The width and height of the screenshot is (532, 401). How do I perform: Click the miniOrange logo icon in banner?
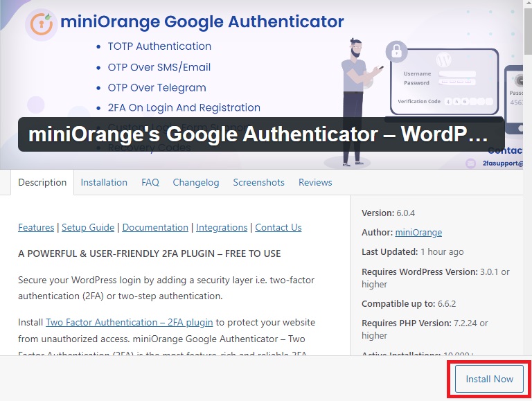[x=42, y=24]
